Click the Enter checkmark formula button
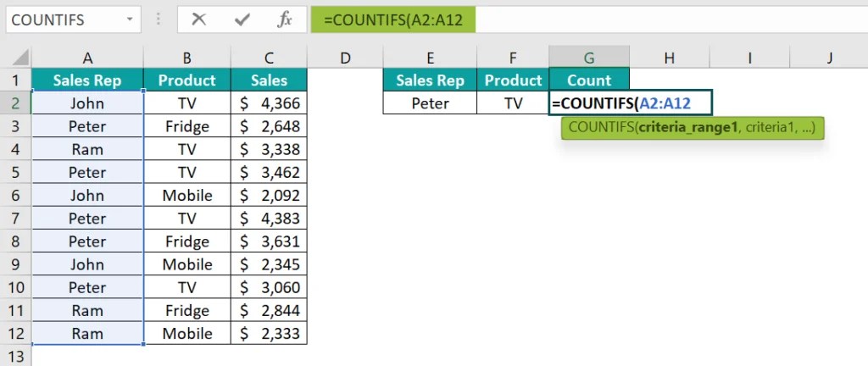This screenshot has height=366, width=868. pos(242,19)
